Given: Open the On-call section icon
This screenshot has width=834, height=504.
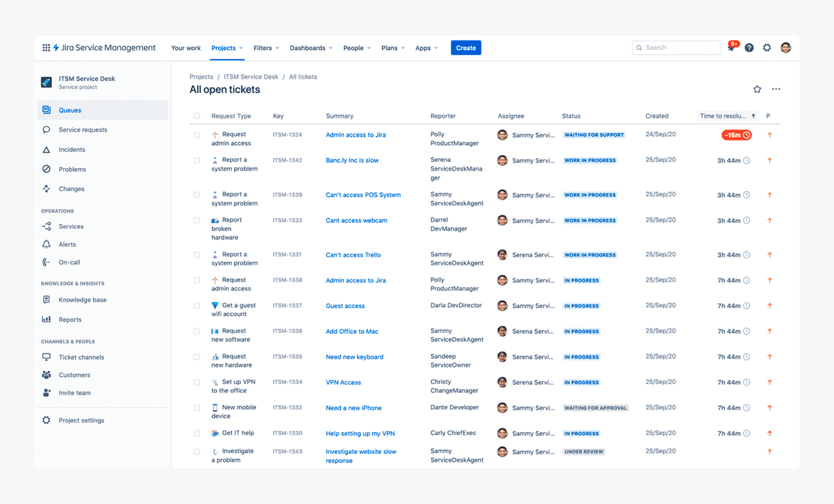Looking at the screenshot, I should tap(47, 262).
